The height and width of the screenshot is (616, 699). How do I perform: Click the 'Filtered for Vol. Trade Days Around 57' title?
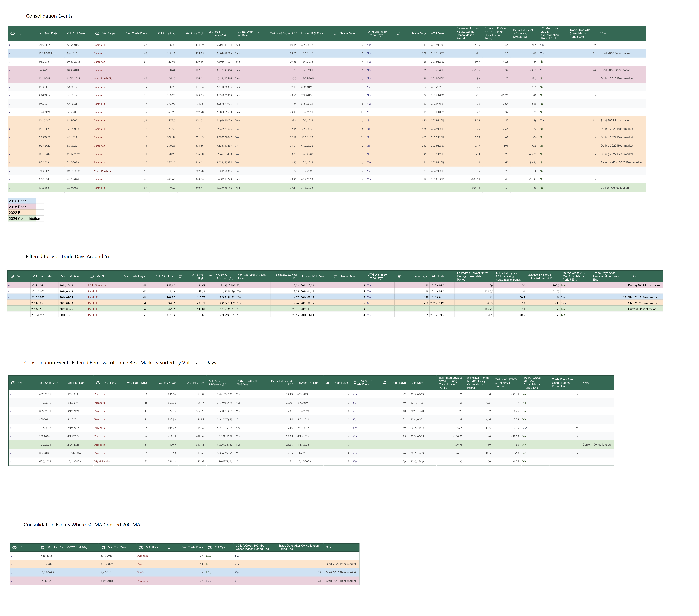coord(68,256)
